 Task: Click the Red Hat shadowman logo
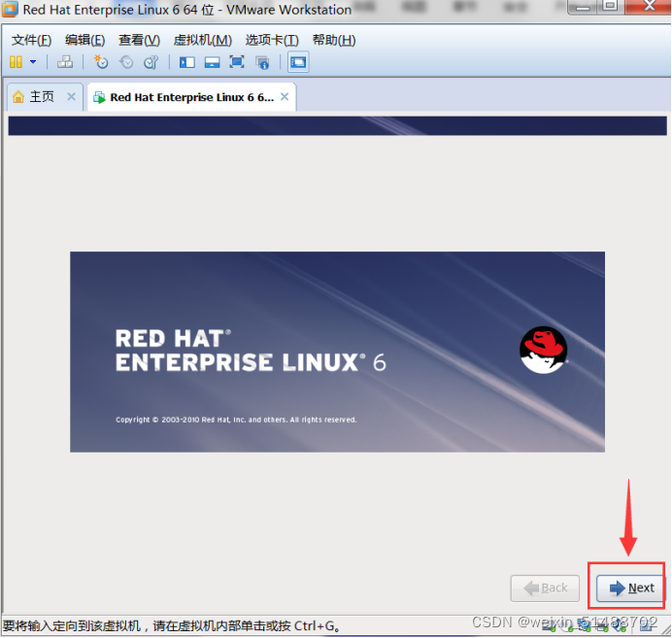click(x=544, y=350)
